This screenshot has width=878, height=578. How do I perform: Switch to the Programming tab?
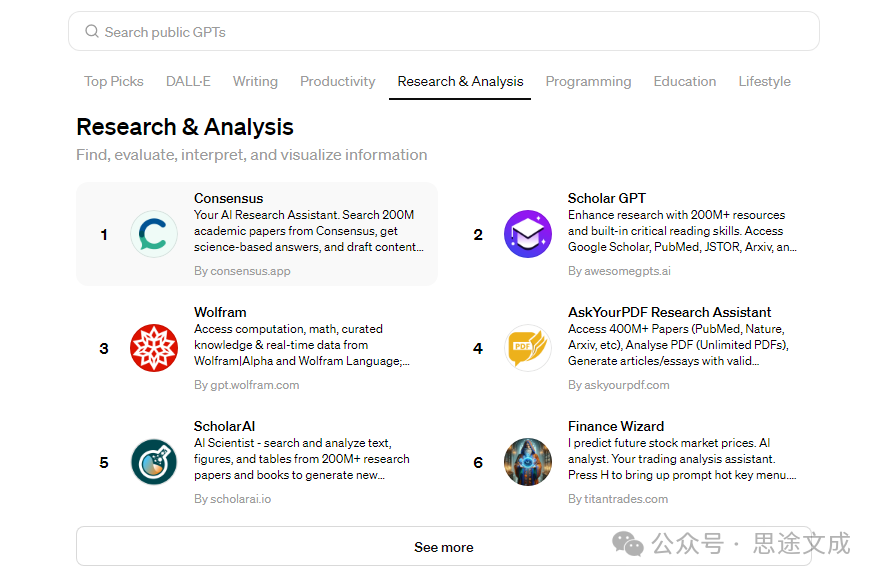(x=588, y=82)
